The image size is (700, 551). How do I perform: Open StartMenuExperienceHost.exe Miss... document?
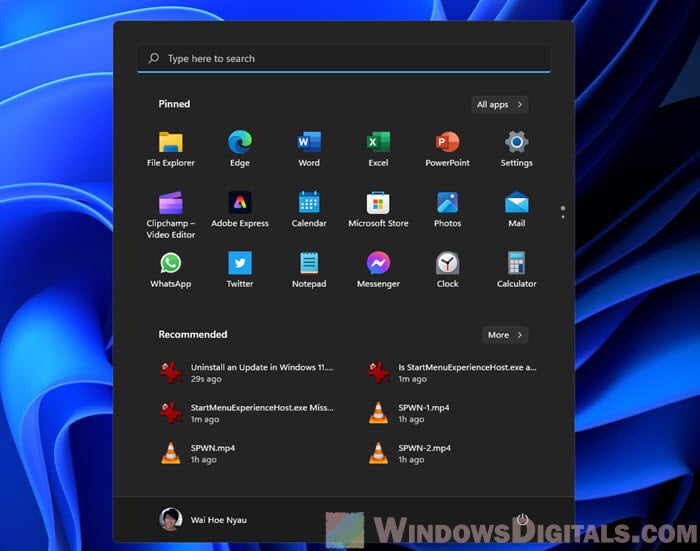tap(246, 413)
